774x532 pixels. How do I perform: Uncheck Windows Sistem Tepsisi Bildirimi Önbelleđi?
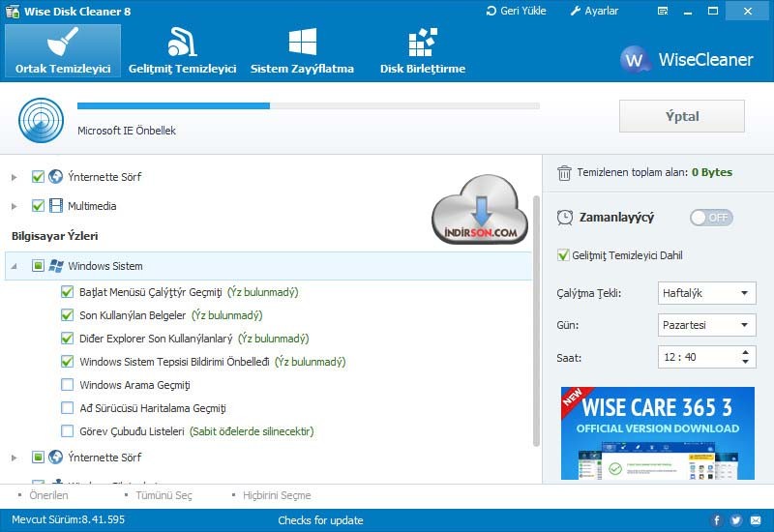click(x=67, y=362)
